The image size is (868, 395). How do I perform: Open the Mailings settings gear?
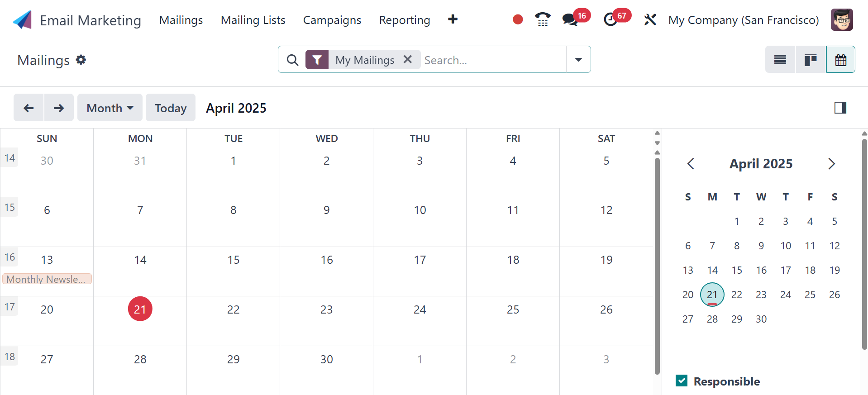(81, 60)
